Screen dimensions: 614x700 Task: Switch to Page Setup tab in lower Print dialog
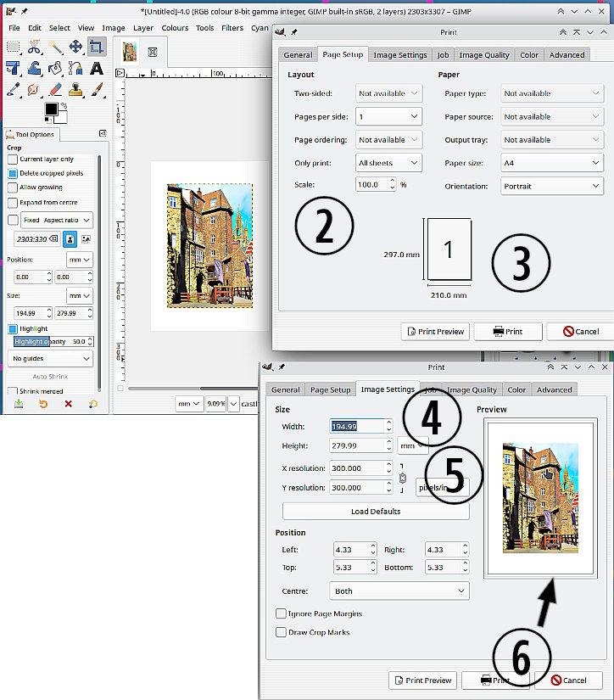coord(330,389)
